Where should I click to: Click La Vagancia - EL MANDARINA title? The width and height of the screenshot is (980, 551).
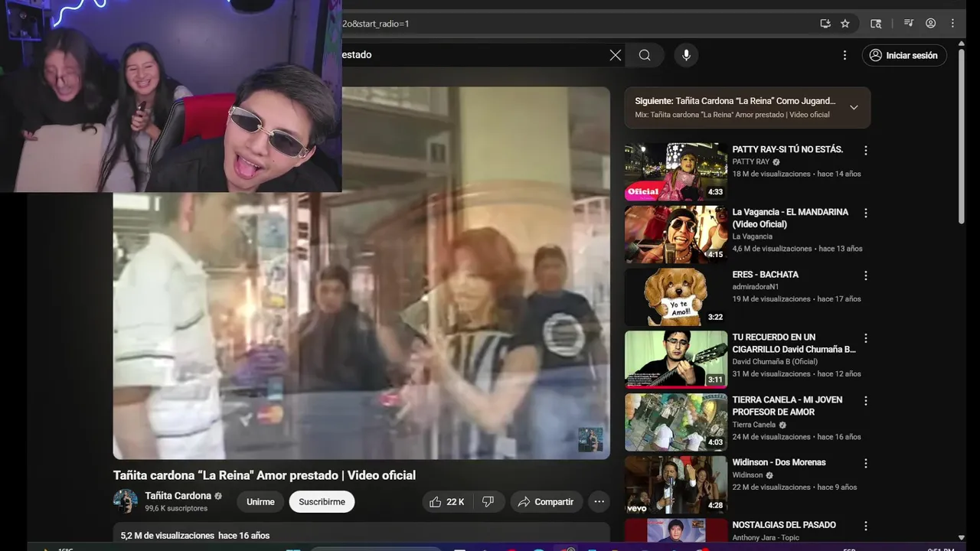pos(790,218)
